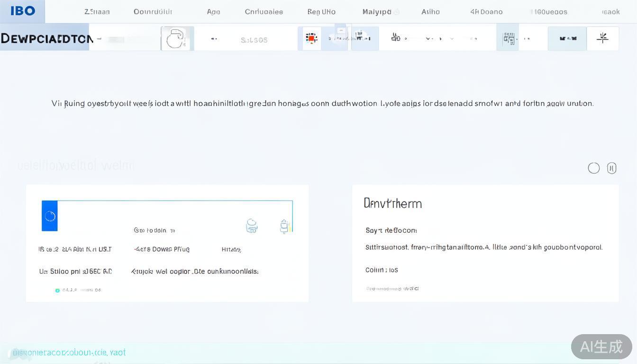Image resolution: width=637 pixels, height=364 pixels.
Task: Click the teal robot icon in the left card
Action: 252,226
